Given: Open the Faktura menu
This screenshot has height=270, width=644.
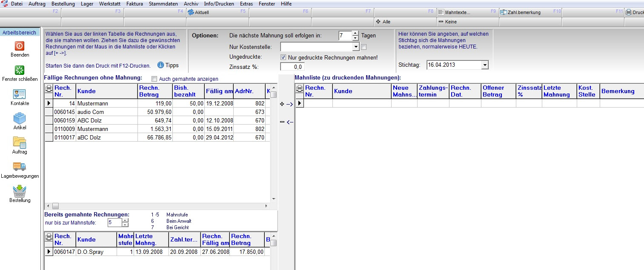Looking at the screenshot, I should pos(135,4).
